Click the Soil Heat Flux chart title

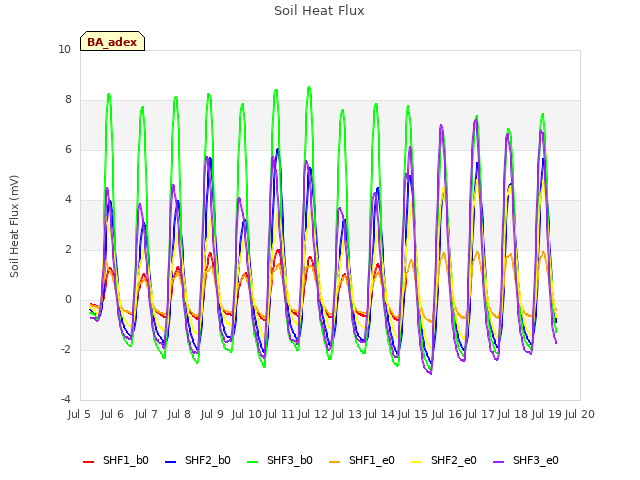(x=319, y=11)
